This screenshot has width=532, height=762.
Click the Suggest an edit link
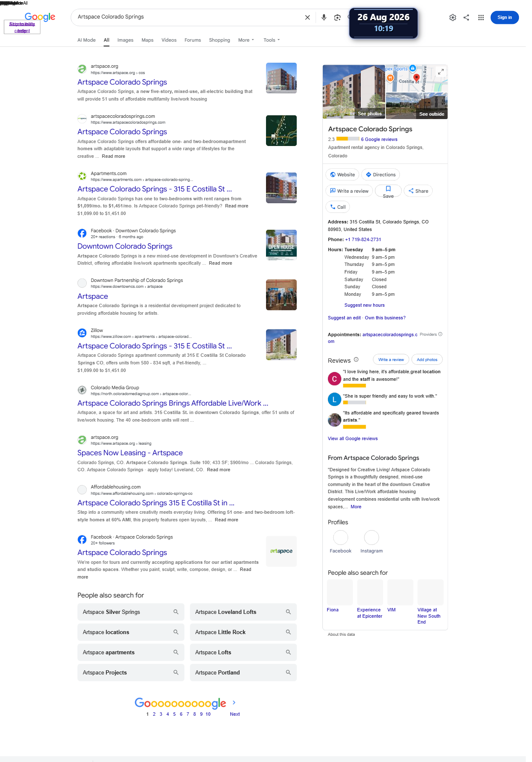[x=344, y=318]
